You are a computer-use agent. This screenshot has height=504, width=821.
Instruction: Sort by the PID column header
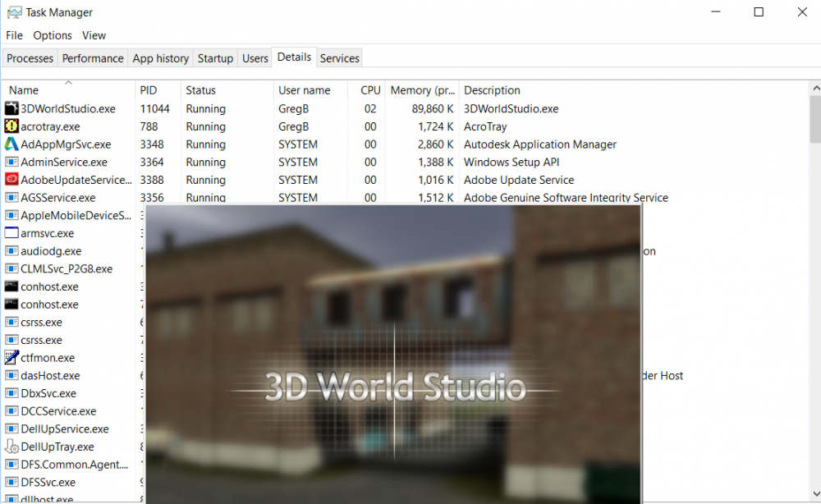pyautogui.click(x=149, y=90)
